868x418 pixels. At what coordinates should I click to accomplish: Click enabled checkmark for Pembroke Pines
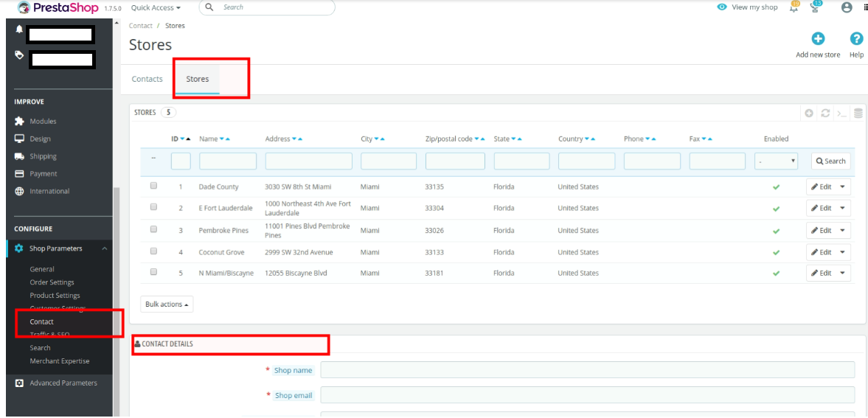point(776,231)
